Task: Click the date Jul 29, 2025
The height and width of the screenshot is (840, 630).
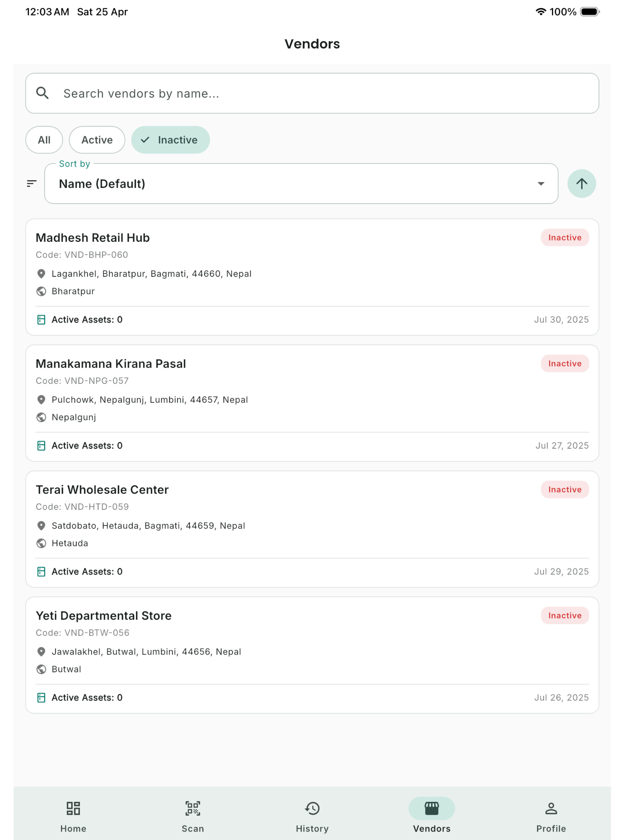Action: [x=561, y=572]
